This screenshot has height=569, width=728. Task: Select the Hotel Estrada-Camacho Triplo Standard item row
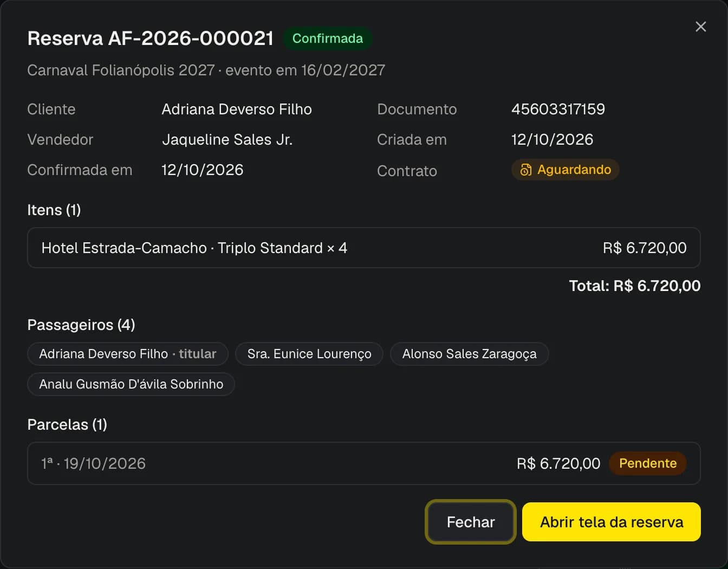(364, 248)
